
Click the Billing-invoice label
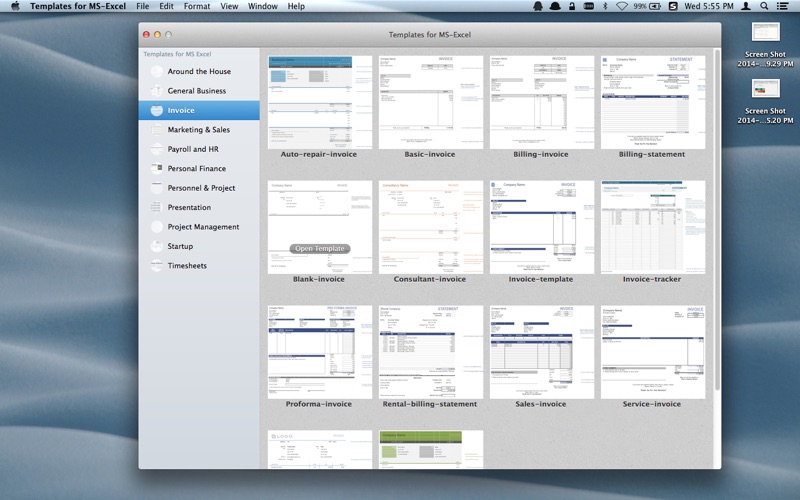point(541,154)
